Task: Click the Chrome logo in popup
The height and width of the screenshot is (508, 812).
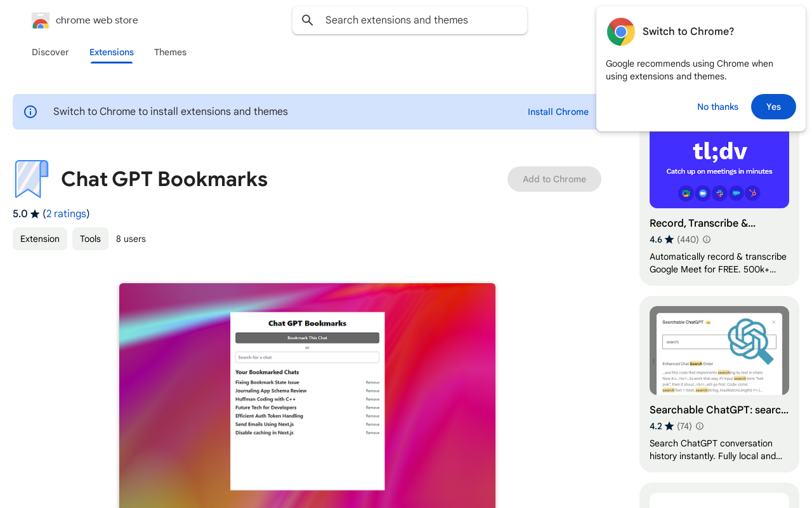Action: 620,32
